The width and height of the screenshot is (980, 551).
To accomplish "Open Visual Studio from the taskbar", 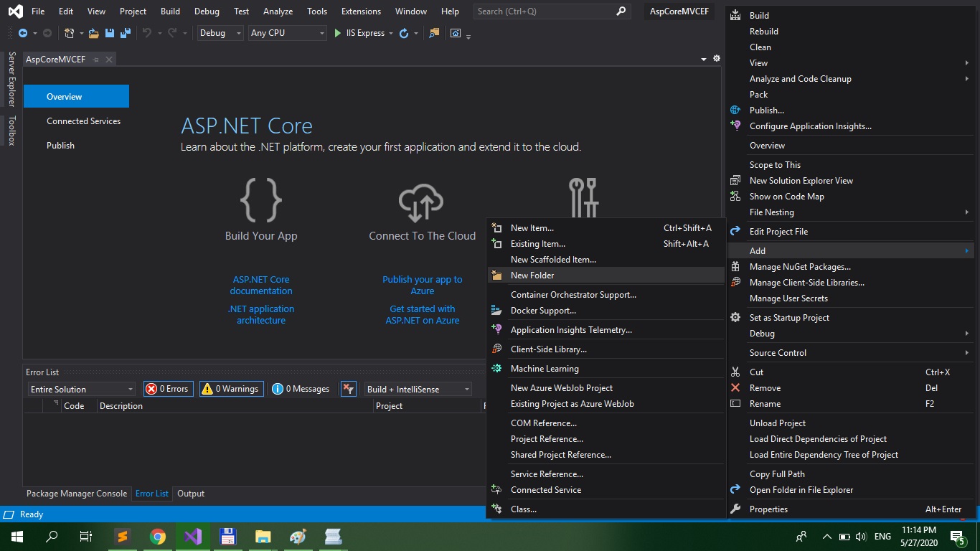I will [x=192, y=536].
